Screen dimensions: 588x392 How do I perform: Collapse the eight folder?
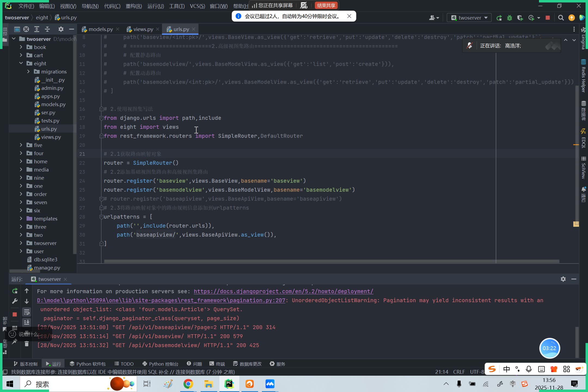coord(21,63)
